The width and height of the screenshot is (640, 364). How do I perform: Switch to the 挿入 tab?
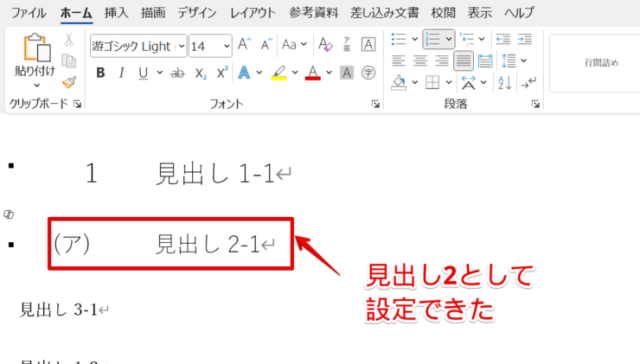[x=116, y=13]
